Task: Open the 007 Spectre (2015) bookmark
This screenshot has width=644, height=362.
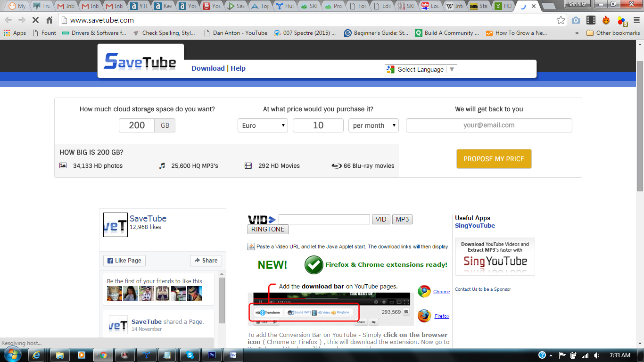Action: pos(305,33)
